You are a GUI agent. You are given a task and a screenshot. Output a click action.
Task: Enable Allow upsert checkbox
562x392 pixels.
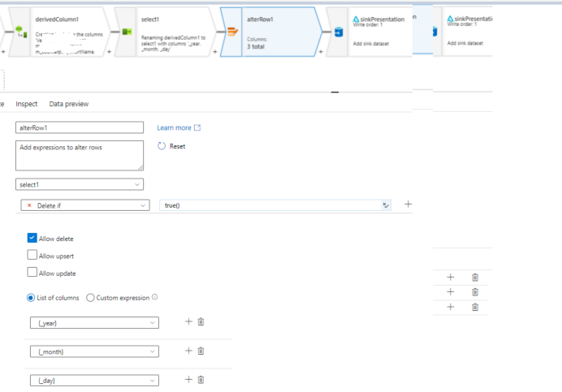[x=32, y=255]
